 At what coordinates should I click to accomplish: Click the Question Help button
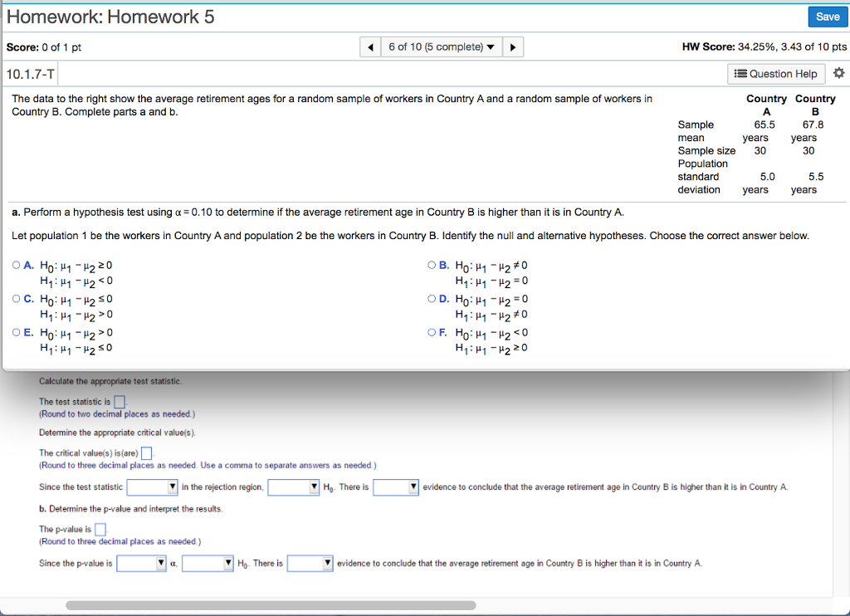(775, 74)
